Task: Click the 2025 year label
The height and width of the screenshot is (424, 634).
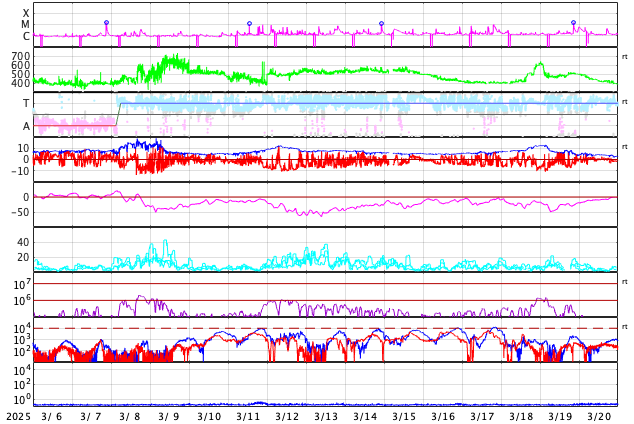Action: 18,417
